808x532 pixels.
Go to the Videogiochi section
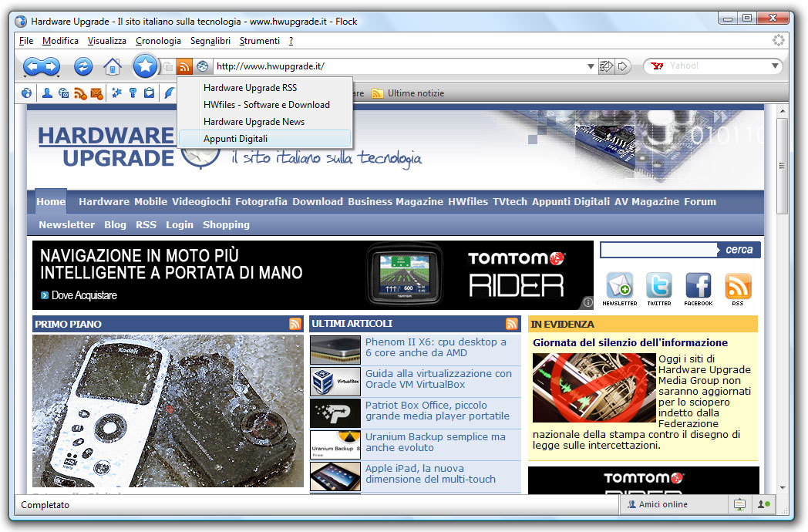(201, 201)
